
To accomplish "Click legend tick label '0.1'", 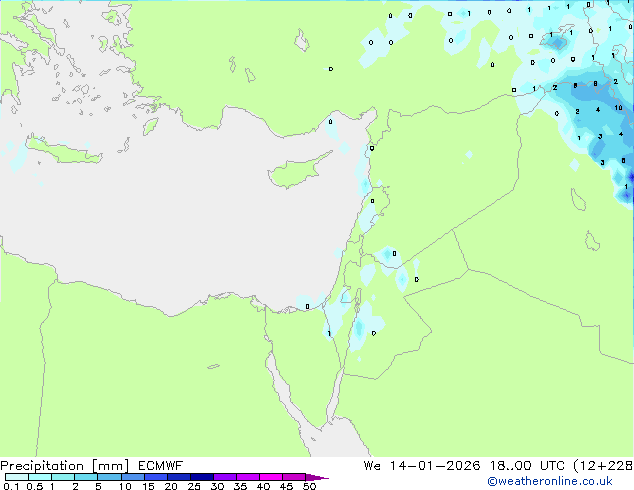I will coord(11,486).
